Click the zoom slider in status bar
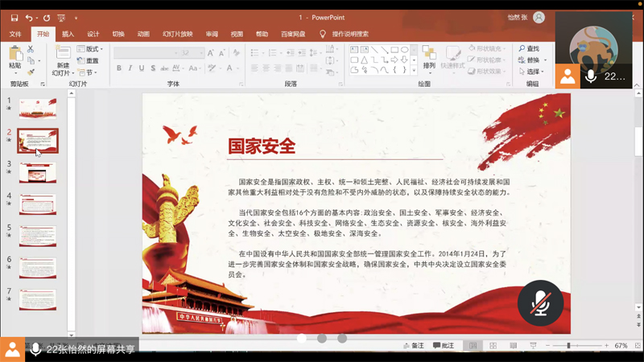Image resolution: width=644 pixels, height=362 pixels. pyautogui.click(x=568, y=346)
